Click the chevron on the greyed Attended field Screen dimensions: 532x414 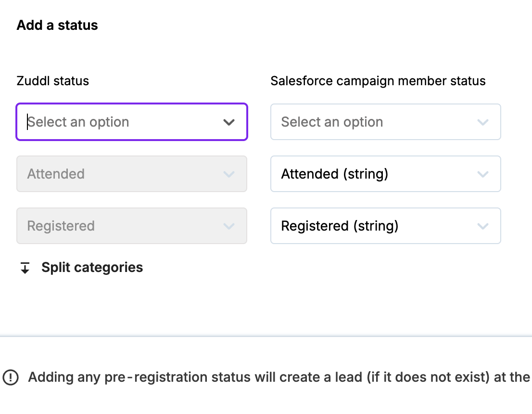(x=229, y=174)
